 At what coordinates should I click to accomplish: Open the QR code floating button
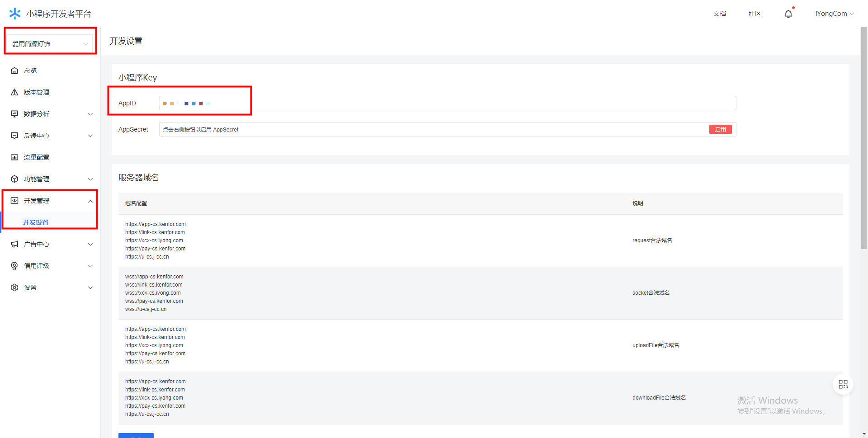click(843, 384)
